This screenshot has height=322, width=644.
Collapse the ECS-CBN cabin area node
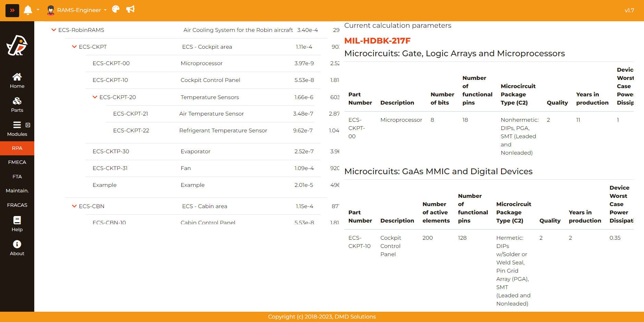[74, 206]
